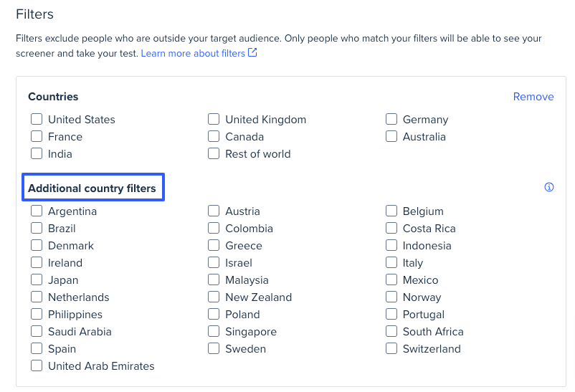Screen dimensions: 575x392
Task: Tick the Germany country checkbox
Action: tap(391, 119)
